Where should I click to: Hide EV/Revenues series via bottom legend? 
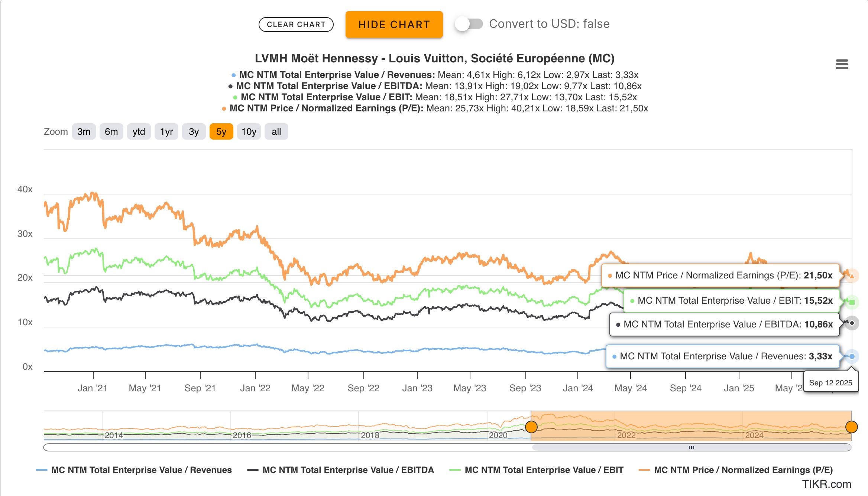(141, 470)
